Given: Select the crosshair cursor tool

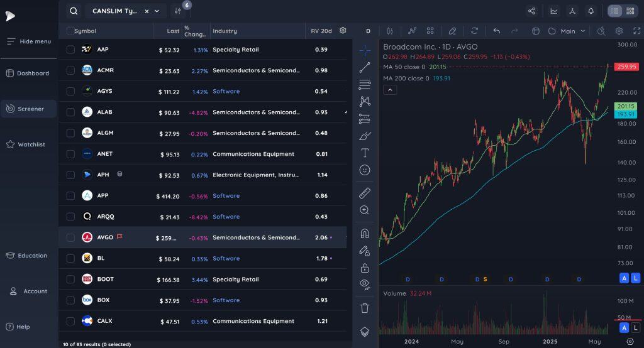Looking at the screenshot, I should (365, 50).
